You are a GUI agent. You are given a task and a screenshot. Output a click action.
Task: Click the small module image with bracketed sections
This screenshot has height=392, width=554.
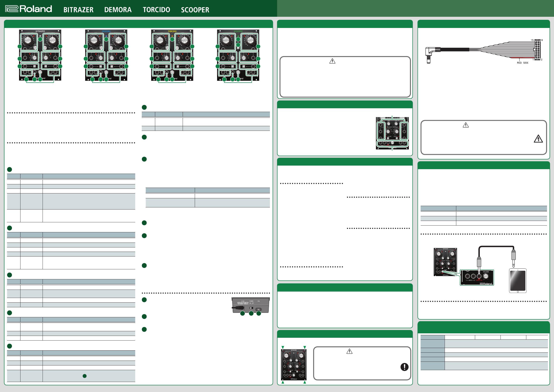pos(392,133)
